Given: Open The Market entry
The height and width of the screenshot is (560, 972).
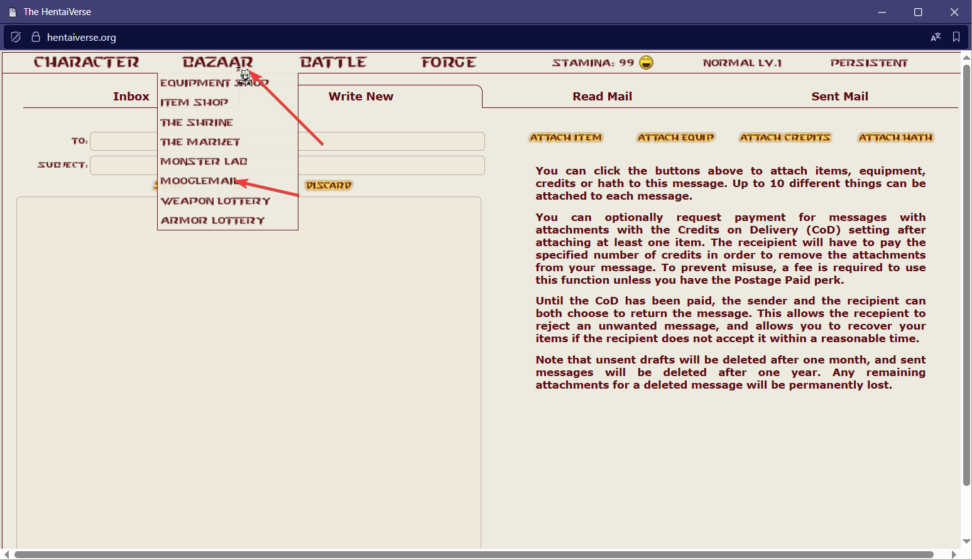Looking at the screenshot, I should pos(200,142).
